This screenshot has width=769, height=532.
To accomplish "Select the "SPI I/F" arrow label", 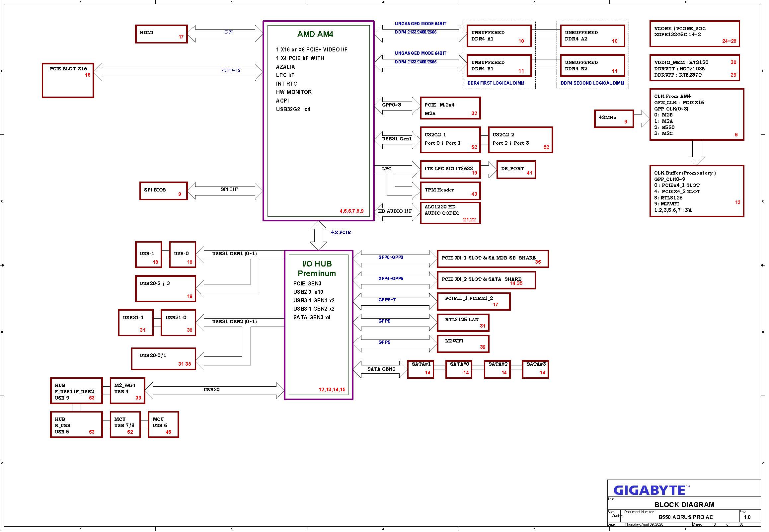I will tap(229, 189).
